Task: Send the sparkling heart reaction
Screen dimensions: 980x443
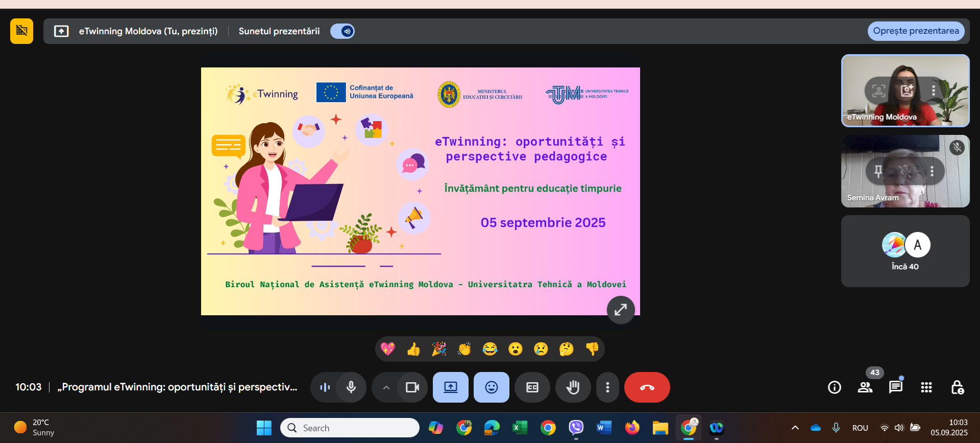Action: pyautogui.click(x=388, y=349)
